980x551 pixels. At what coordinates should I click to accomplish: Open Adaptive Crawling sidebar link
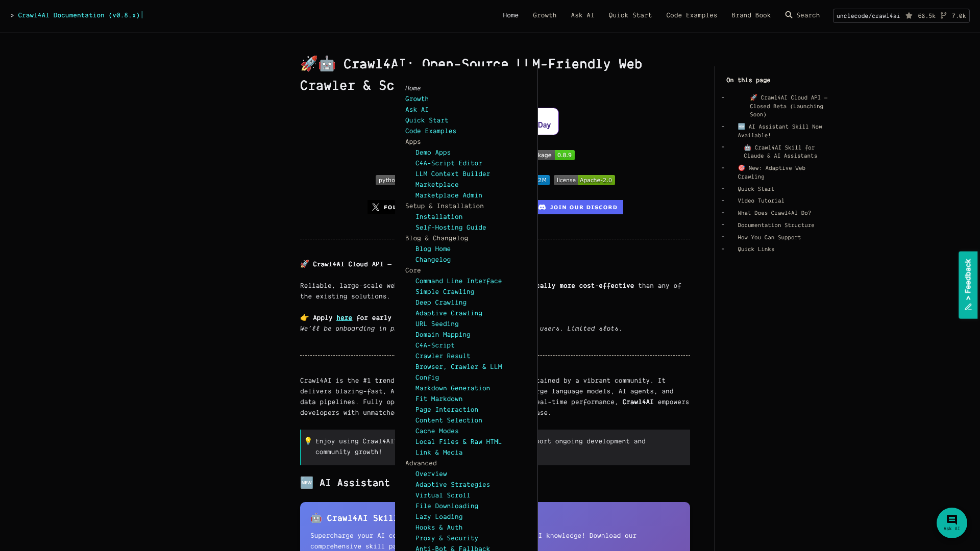[449, 313]
